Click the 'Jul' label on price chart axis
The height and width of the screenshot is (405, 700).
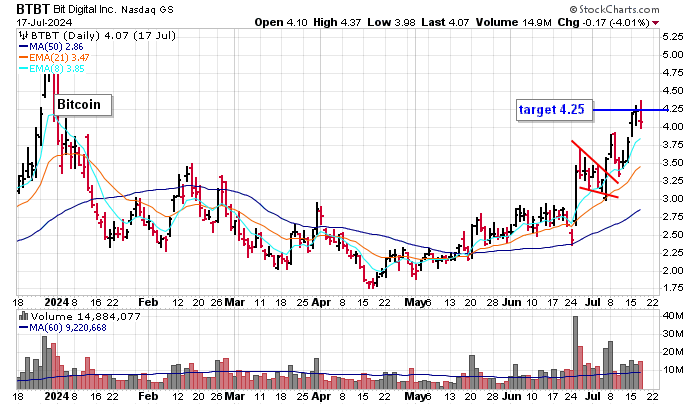click(593, 302)
